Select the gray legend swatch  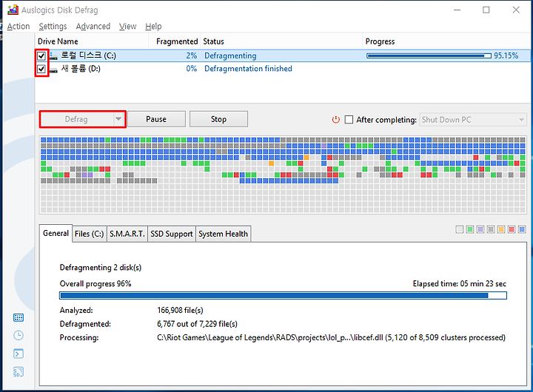tap(491, 229)
